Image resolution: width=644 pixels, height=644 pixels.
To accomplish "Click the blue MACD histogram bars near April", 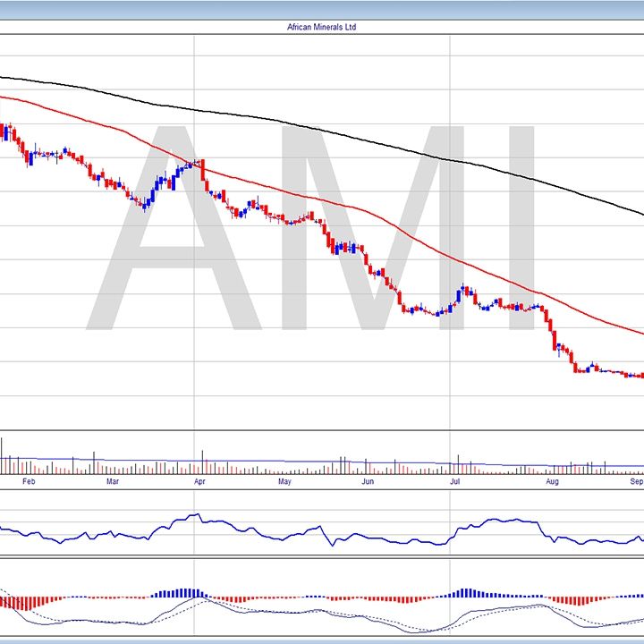I will tap(182, 592).
